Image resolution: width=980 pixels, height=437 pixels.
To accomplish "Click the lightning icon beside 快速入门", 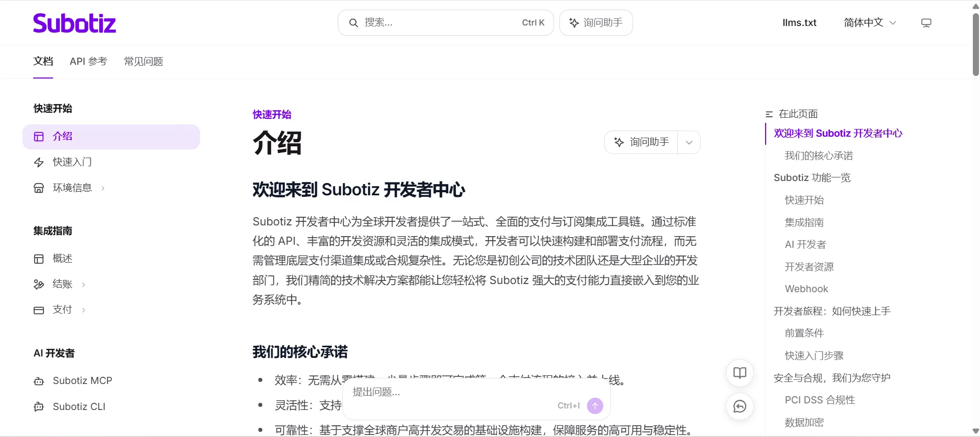I will click(39, 162).
